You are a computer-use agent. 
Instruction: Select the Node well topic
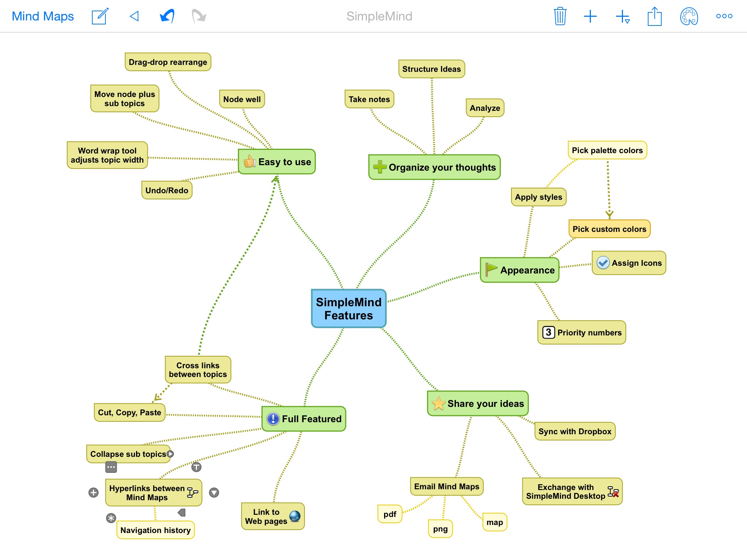(x=242, y=99)
